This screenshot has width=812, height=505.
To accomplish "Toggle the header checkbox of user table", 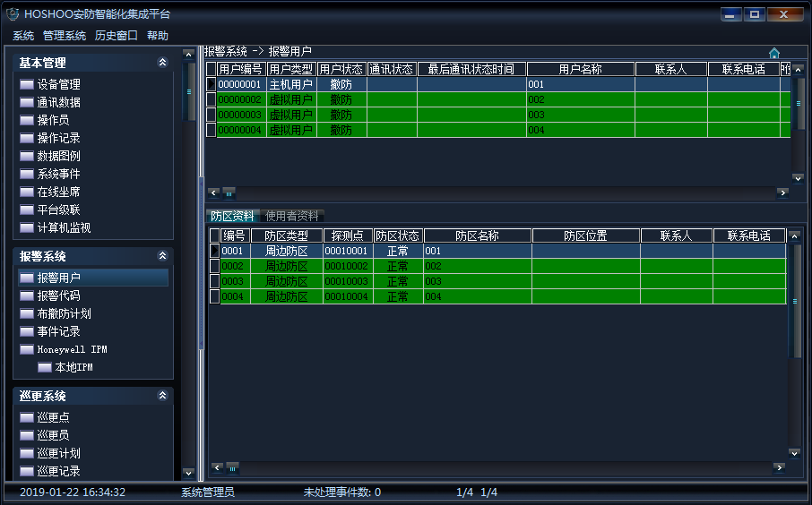I will [x=212, y=69].
